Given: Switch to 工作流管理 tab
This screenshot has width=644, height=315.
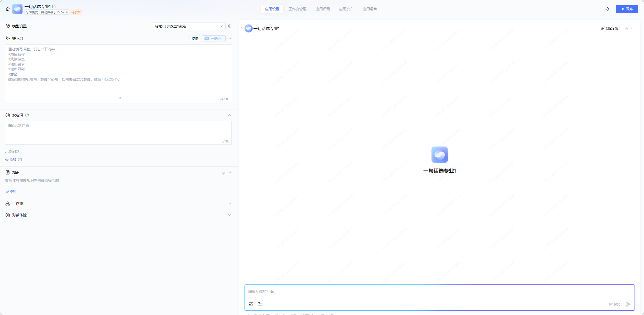Looking at the screenshot, I should pyautogui.click(x=297, y=9).
